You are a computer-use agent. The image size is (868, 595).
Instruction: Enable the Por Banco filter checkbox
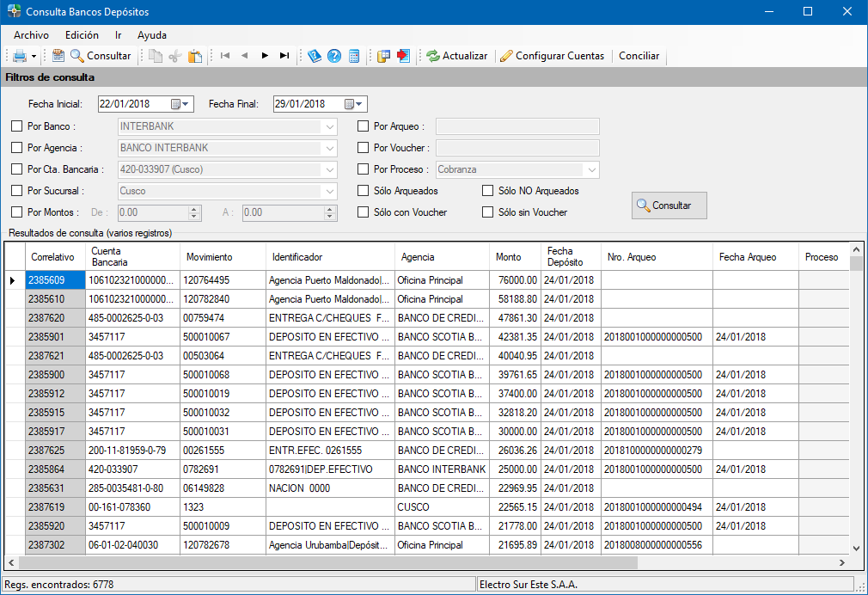pos(17,126)
